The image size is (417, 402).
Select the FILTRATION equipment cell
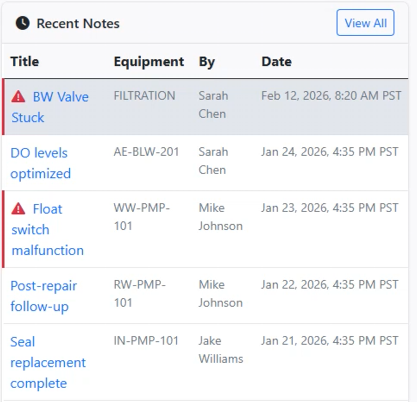pyautogui.click(x=144, y=96)
